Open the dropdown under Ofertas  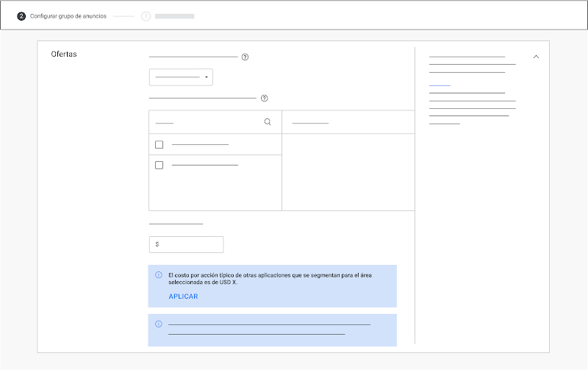click(181, 77)
